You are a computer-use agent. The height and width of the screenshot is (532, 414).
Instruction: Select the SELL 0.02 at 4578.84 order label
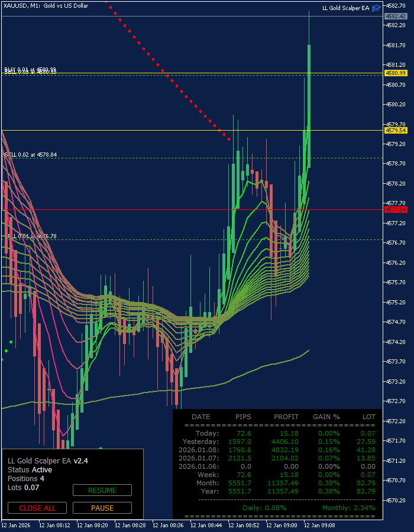click(x=31, y=155)
